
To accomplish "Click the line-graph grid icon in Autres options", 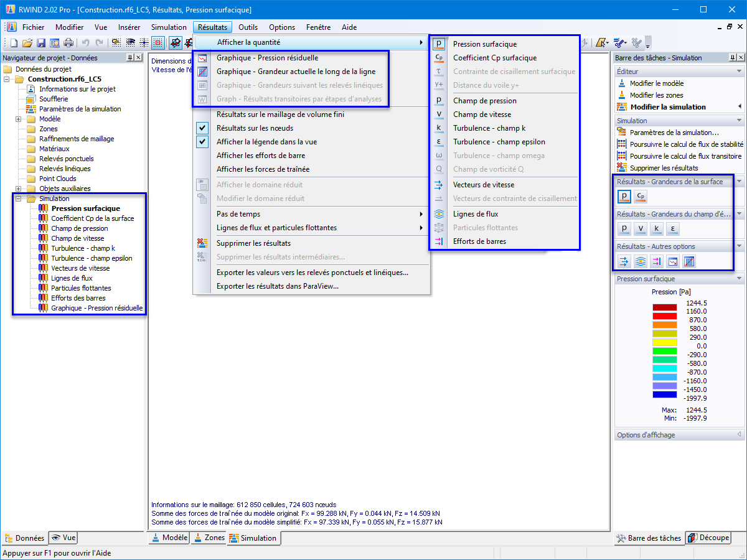I will (x=689, y=261).
